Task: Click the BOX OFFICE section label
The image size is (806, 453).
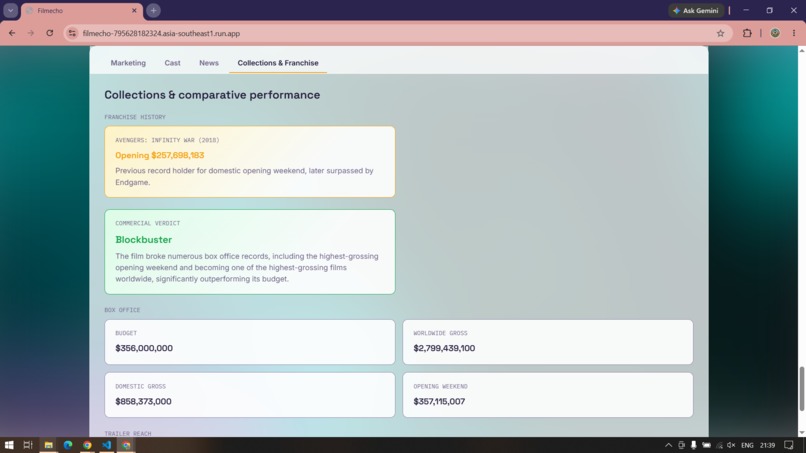Action: pyautogui.click(x=122, y=310)
